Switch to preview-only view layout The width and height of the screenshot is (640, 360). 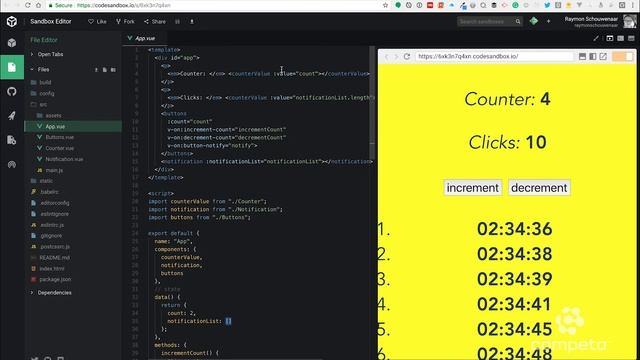631,38
